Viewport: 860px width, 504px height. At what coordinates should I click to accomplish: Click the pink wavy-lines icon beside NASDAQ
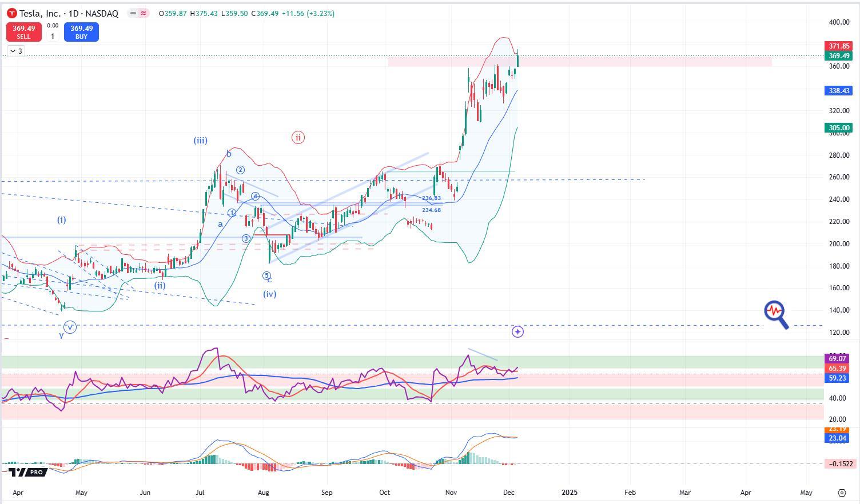coord(144,13)
